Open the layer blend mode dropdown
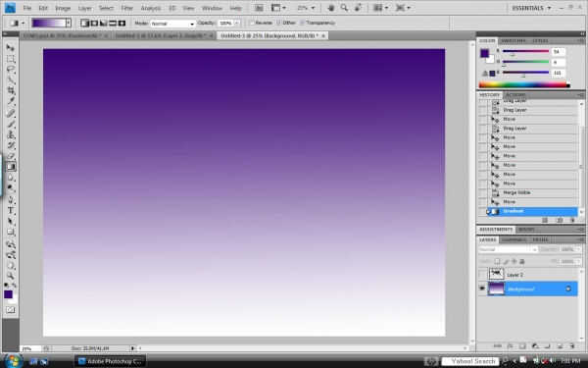The height and width of the screenshot is (368, 588). point(508,249)
